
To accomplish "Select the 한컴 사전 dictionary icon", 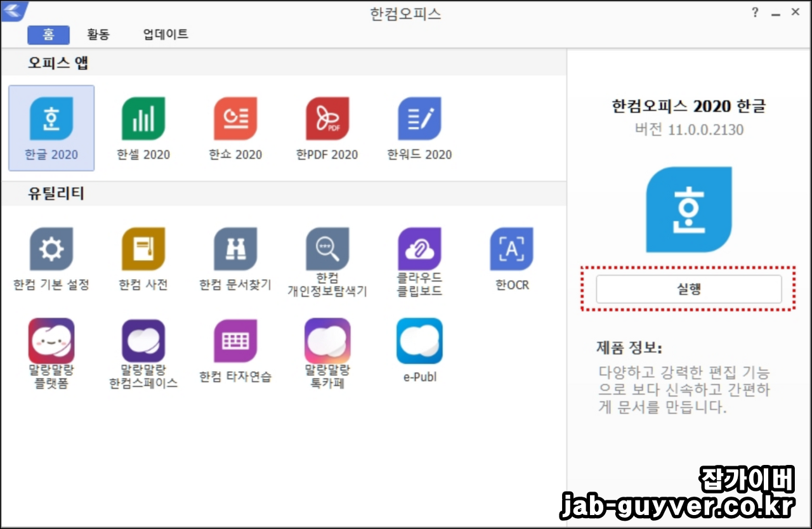I will 143,249.
